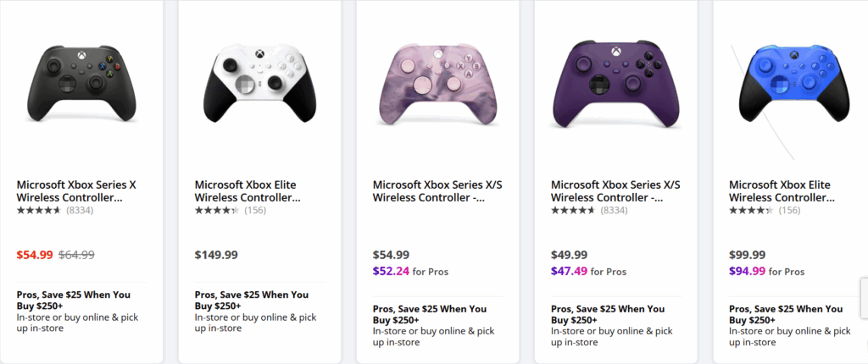Open the $49.99 Xbox Series X/S controller title
The height and width of the screenshot is (364, 868).
click(615, 190)
